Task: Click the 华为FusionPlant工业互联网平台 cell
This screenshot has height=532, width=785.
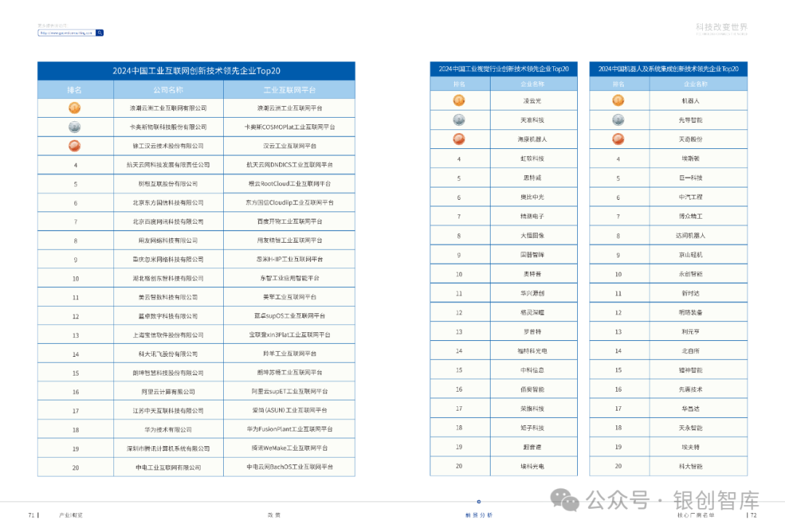Action: tap(289, 429)
